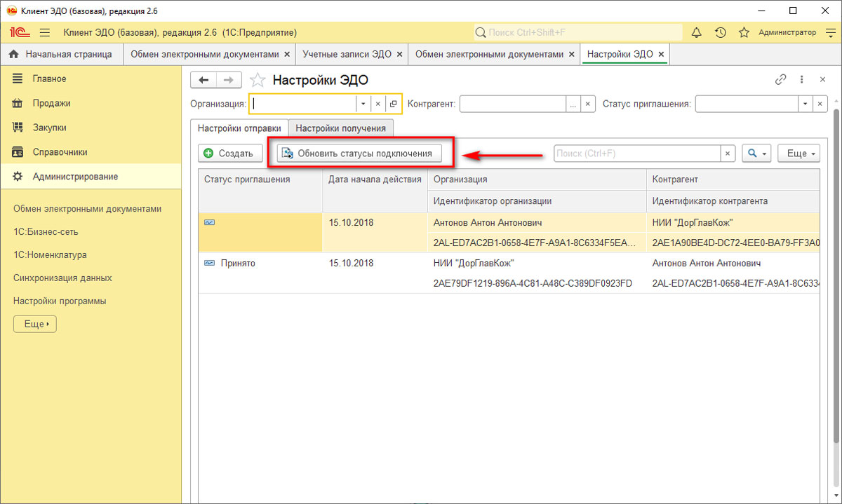Screen dimensions: 842x504
Task: Switch to Настройки отправки tab
Action: point(239,128)
